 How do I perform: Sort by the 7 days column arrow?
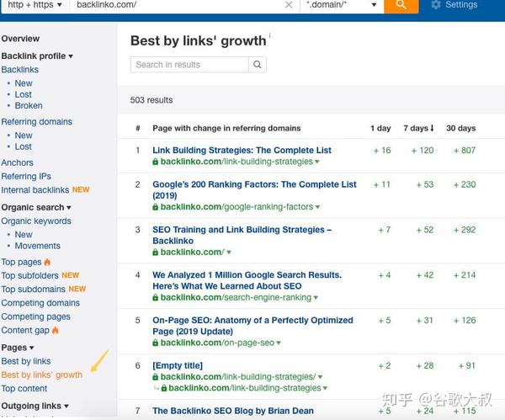(x=432, y=128)
